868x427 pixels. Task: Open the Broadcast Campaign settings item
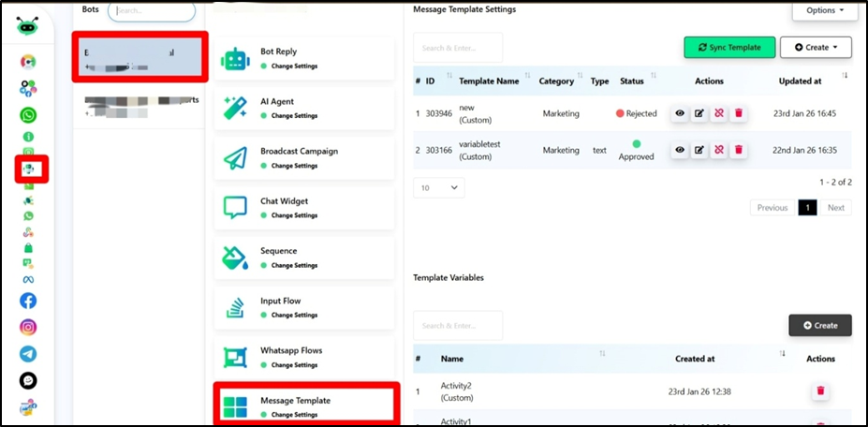coord(303,157)
